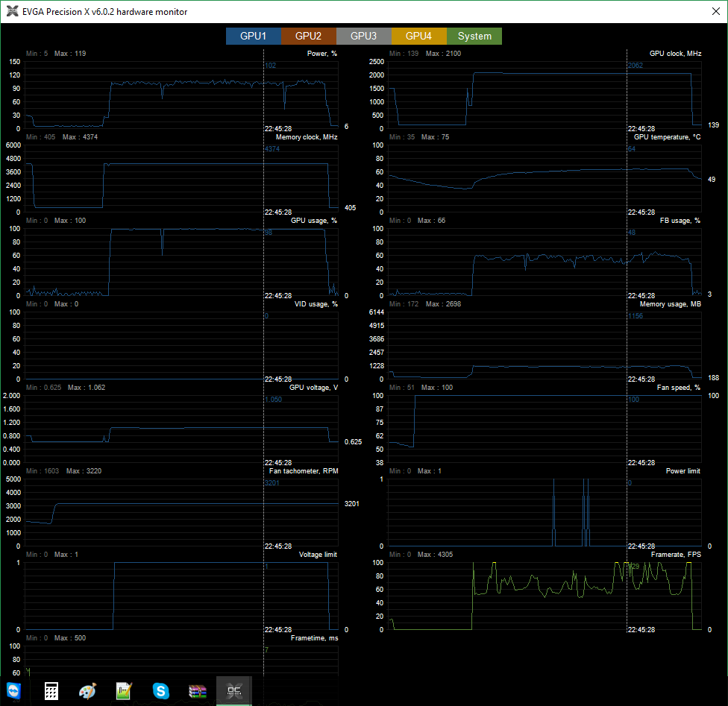Open the System tab
Image resolution: width=728 pixels, height=706 pixels.
pyautogui.click(x=474, y=37)
